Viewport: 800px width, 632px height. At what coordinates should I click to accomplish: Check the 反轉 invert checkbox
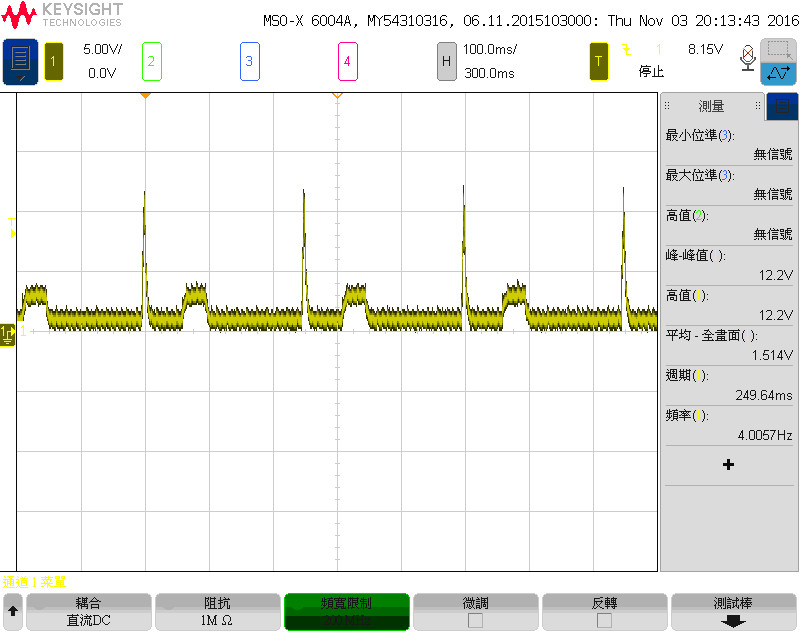click(604, 621)
